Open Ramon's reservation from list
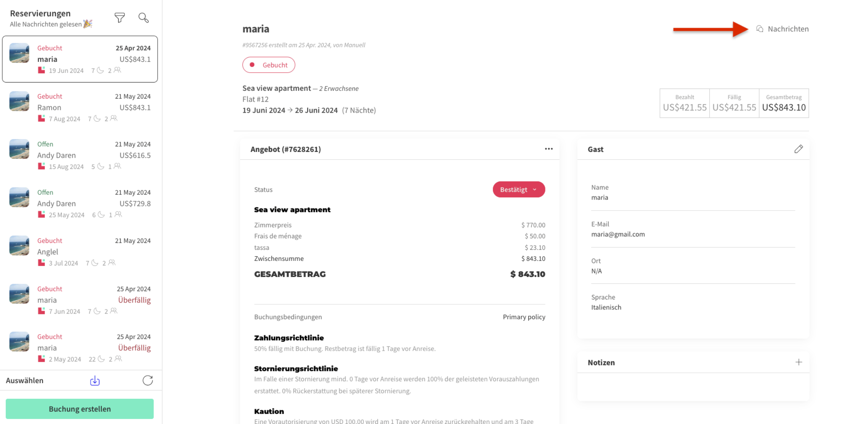Image resolution: width=868 pixels, height=424 pixels. 80,107
